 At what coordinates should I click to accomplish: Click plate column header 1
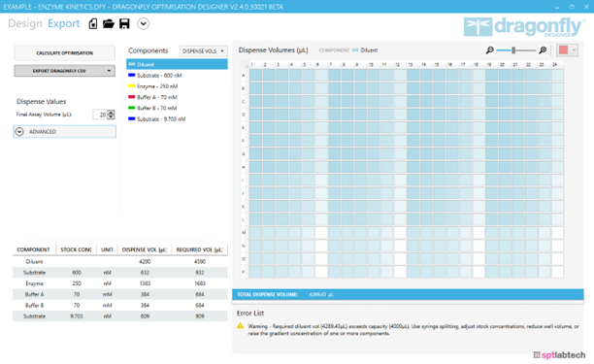click(x=256, y=65)
